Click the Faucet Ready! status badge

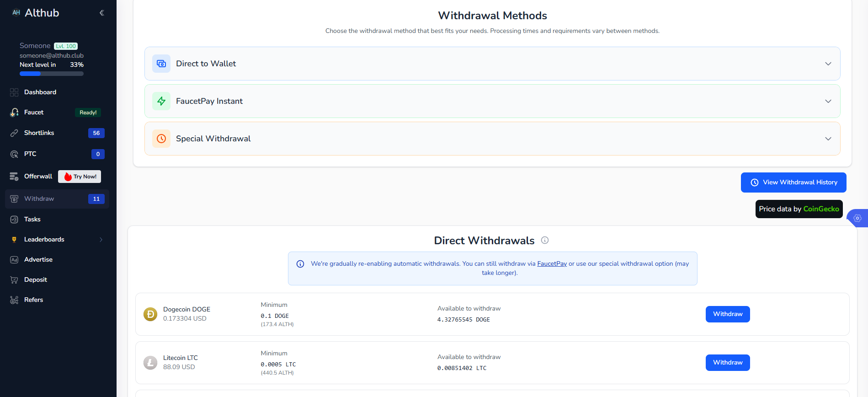(x=88, y=113)
